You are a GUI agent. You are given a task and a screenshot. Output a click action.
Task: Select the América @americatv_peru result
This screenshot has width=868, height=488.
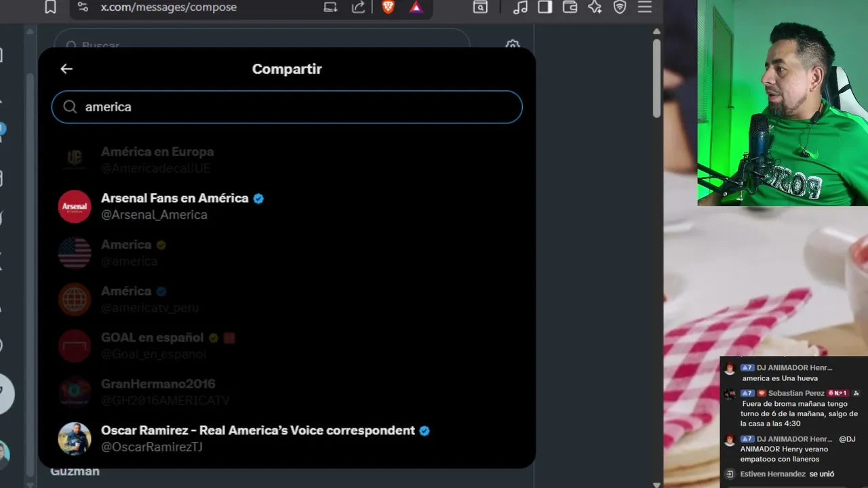(287, 299)
